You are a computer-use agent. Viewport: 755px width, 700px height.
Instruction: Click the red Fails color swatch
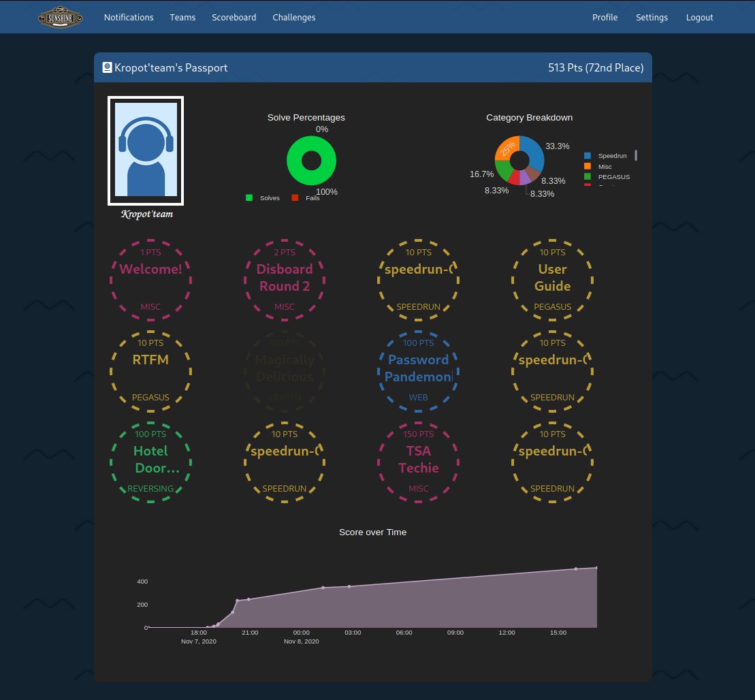(295, 197)
